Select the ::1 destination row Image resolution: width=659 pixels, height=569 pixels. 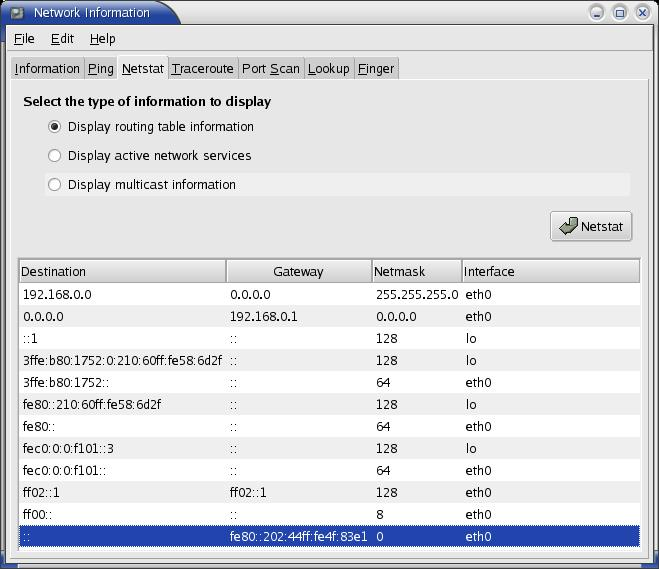(x=330, y=338)
